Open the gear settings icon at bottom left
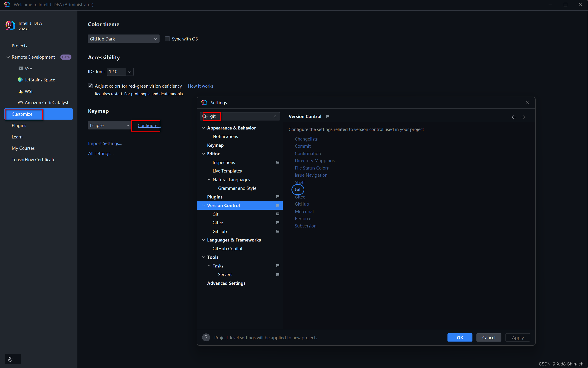The image size is (588, 368). (x=10, y=359)
